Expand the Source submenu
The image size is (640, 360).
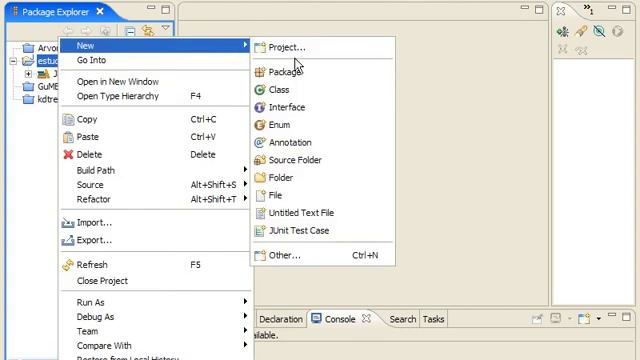pos(155,185)
